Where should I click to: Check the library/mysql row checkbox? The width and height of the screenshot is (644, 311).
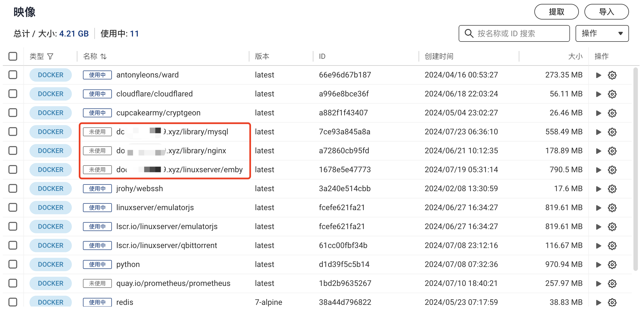click(x=13, y=132)
